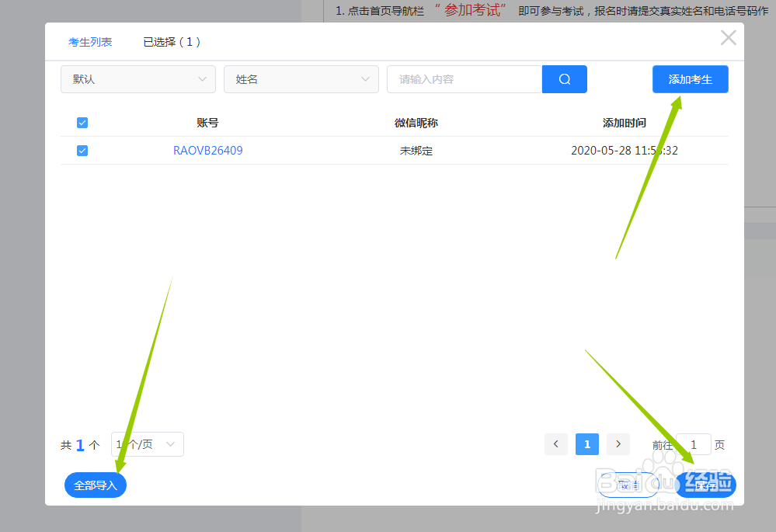Click the 全部导入 import all button
Image resolution: width=776 pixels, height=532 pixels.
click(x=95, y=483)
